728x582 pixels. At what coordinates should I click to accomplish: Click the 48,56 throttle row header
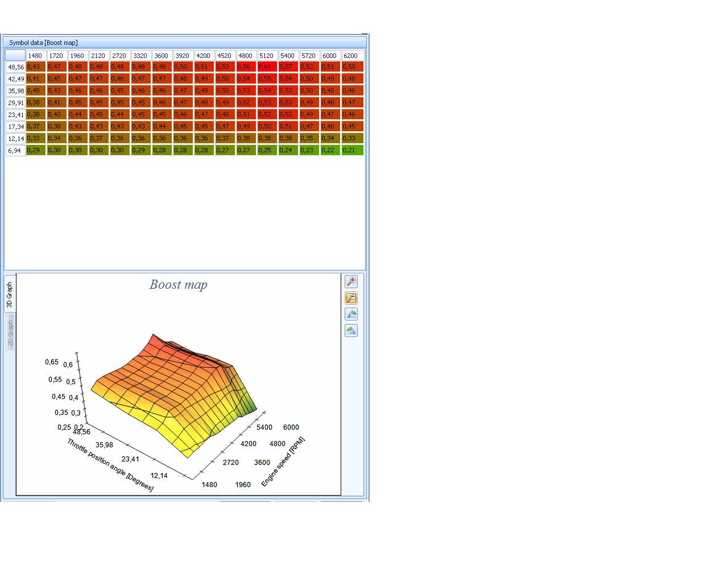click(16, 67)
